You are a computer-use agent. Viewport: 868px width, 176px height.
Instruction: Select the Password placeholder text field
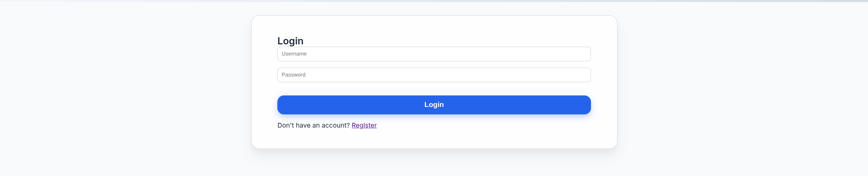pos(434,75)
